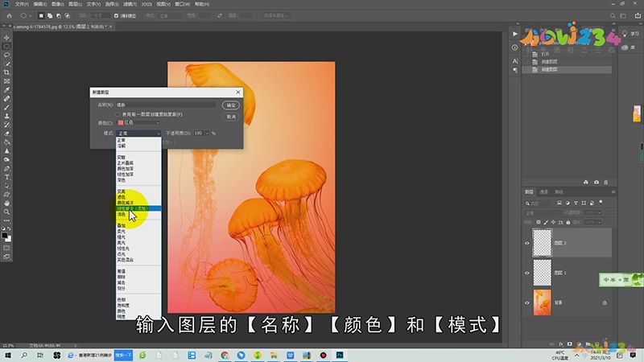Toggle lock position in Layers panel
The image size is (644, 362).
553,222
